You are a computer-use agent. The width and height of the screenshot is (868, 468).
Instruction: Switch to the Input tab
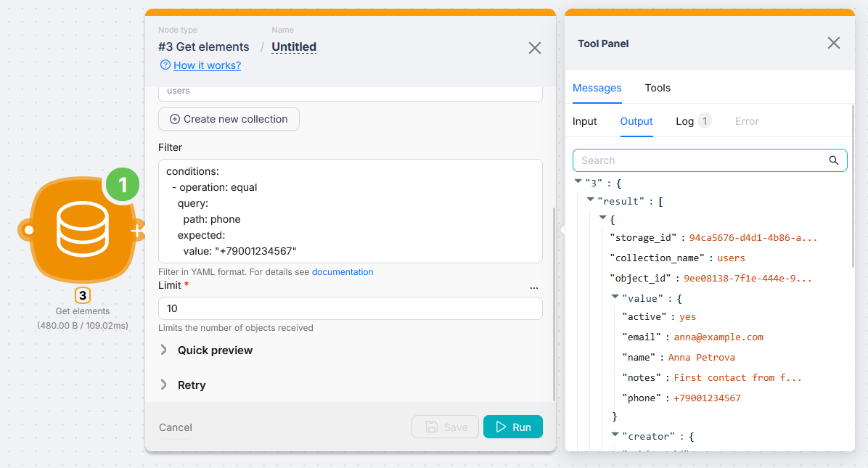(585, 121)
